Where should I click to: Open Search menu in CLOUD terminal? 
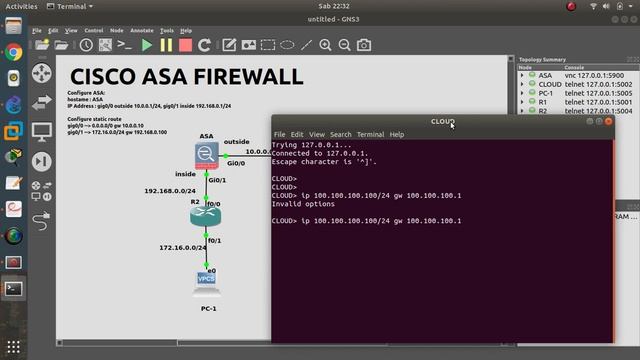click(x=340, y=134)
